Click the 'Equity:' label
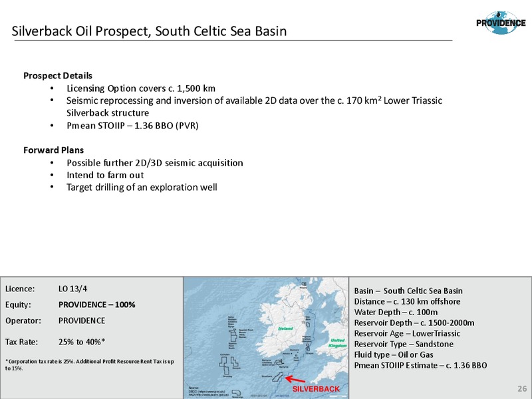Image resolution: width=532 pixels, height=399 pixels. (18, 305)
